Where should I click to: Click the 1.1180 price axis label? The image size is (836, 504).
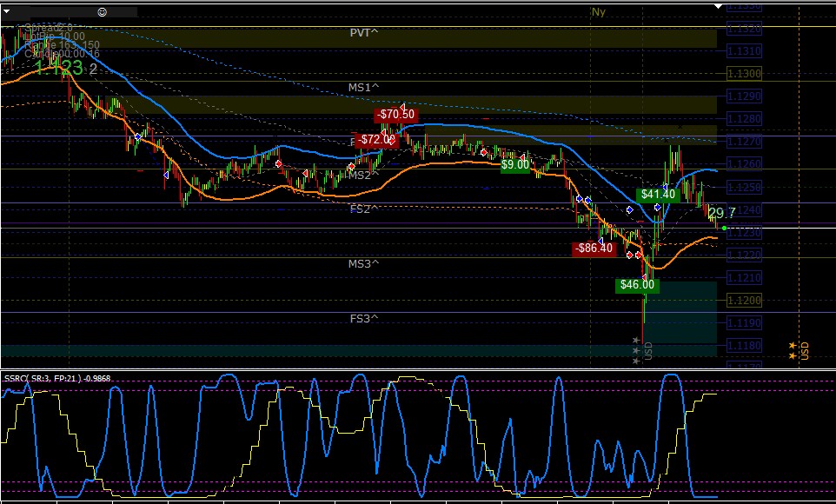pyautogui.click(x=744, y=346)
